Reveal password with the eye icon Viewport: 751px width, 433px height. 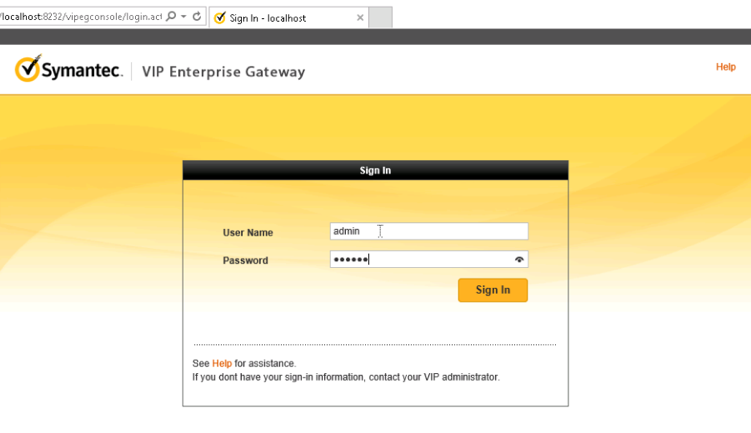click(x=519, y=260)
